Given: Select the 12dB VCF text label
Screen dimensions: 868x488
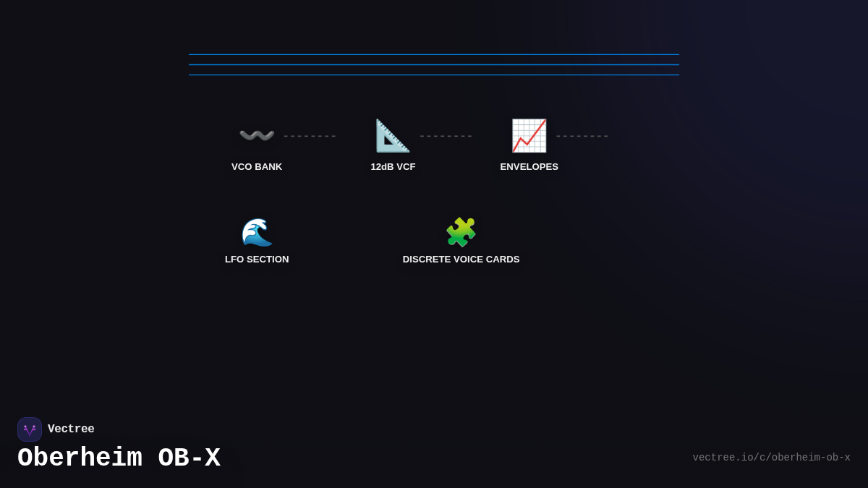Looking at the screenshot, I should (x=393, y=167).
